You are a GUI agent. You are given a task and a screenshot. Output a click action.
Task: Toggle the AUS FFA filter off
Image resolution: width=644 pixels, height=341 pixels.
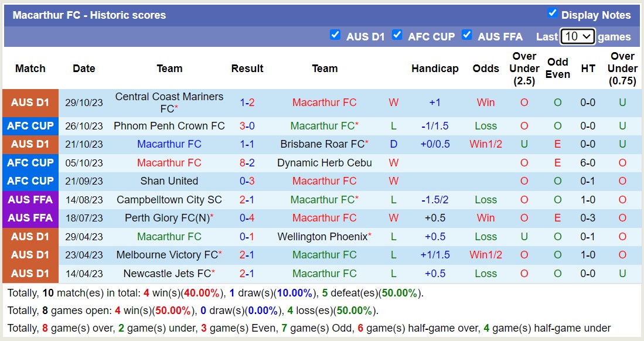[467, 35]
